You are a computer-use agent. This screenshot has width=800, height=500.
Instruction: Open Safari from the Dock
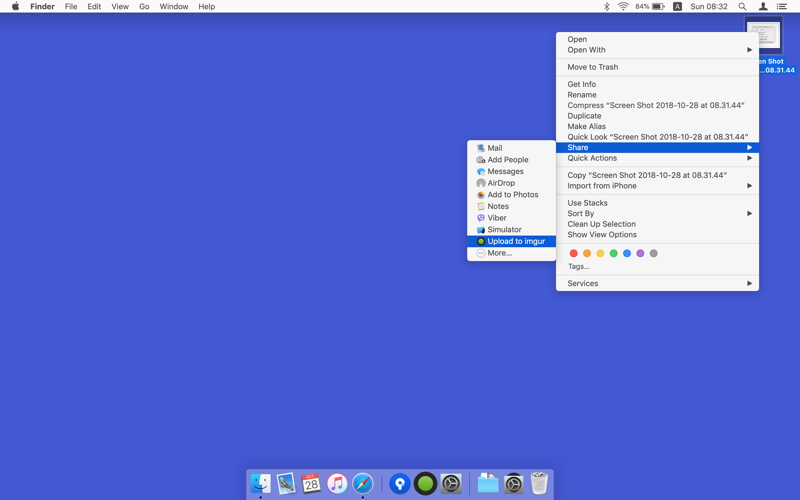coord(363,484)
